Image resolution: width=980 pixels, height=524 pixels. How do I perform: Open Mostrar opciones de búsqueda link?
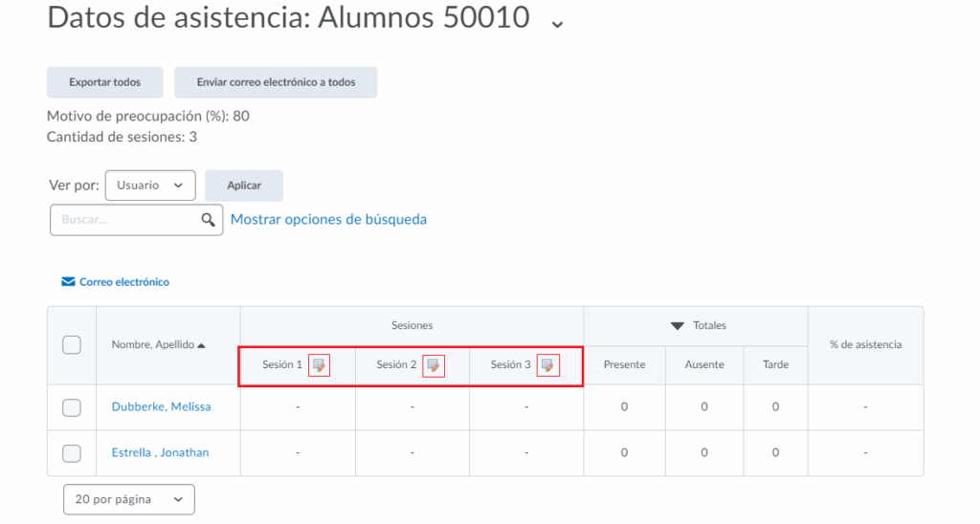(x=328, y=220)
